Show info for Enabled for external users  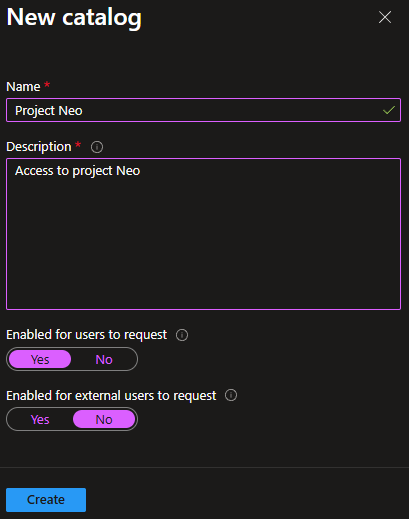click(x=231, y=395)
